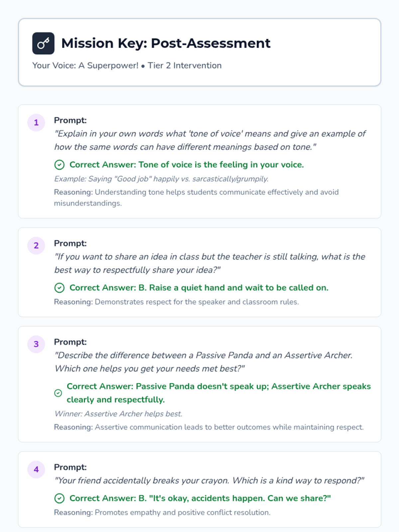The width and height of the screenshot is (399, 532).
Task: Click the key icon beside Mission Key
Action: click(43, 43)
